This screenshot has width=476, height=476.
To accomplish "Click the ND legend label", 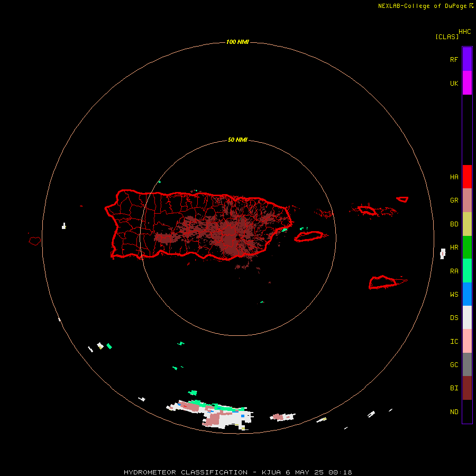I will pyautogui.click(x=454, y=412).
